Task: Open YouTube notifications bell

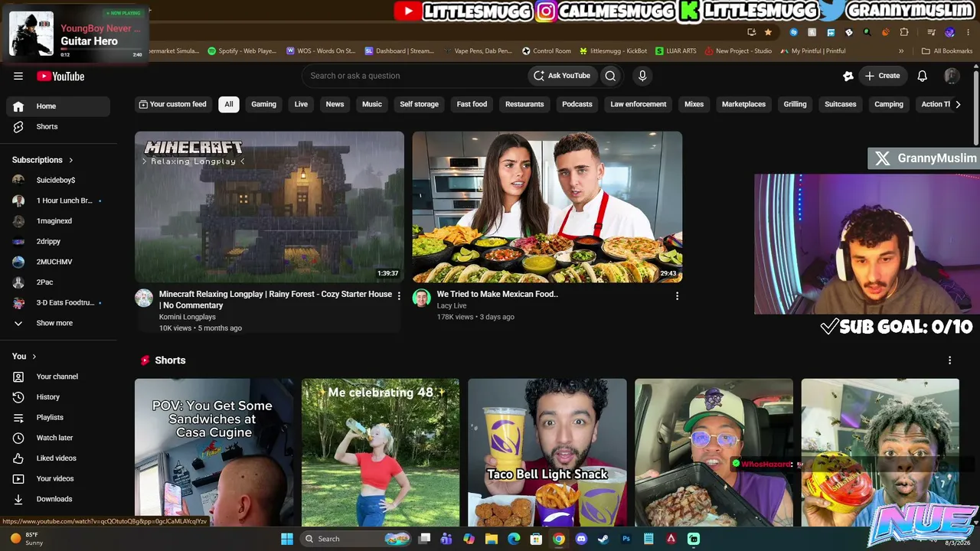Action: point(923,76)
